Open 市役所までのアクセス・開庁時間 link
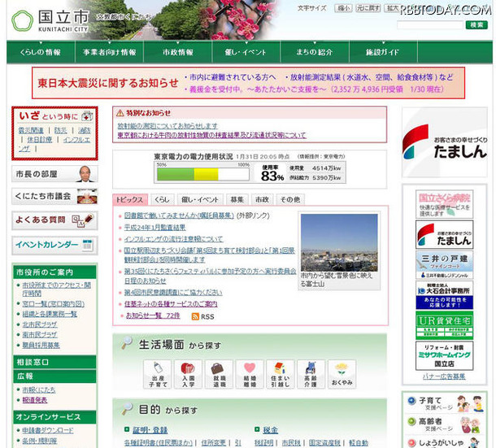 [x=57, y=289]
